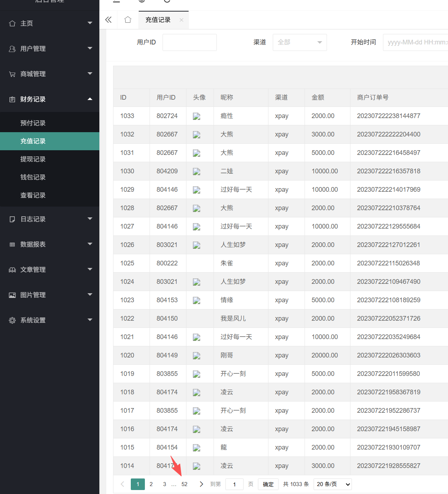
Task: Go to next page arrow
Action: 201,484
